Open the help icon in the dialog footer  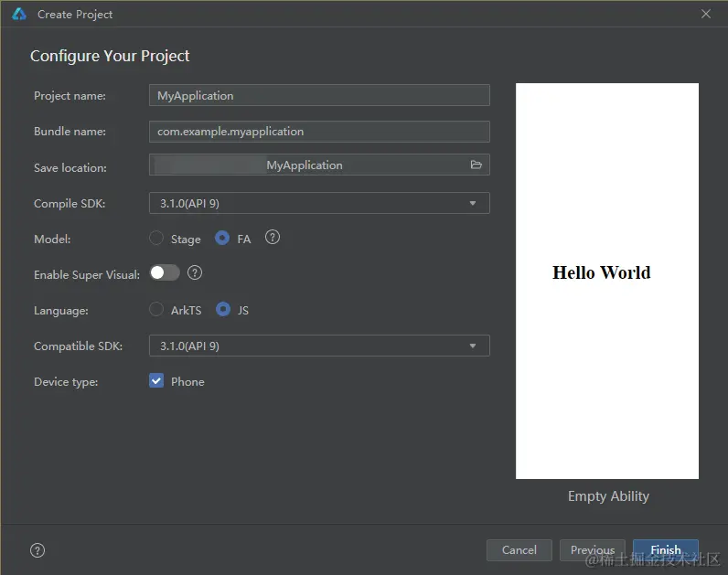37,550
